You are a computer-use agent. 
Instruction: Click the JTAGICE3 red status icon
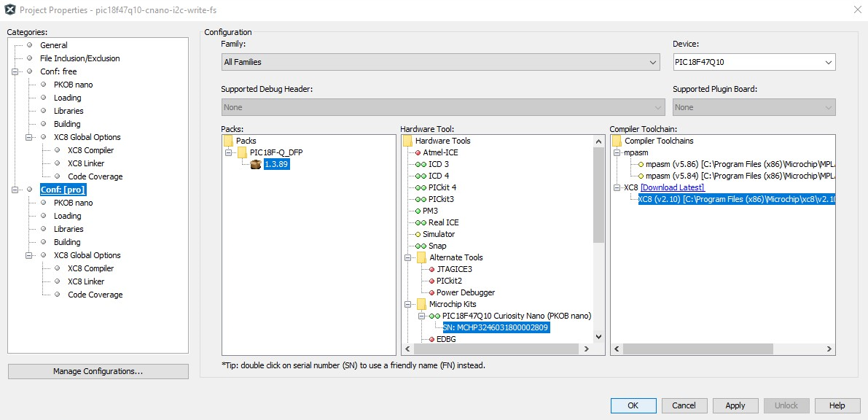431,269
